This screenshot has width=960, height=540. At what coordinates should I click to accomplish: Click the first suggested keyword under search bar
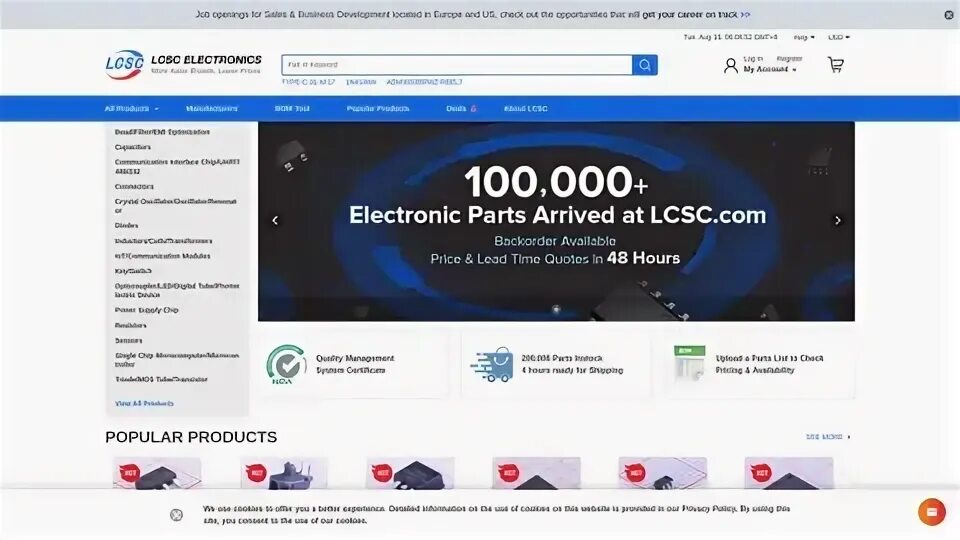(309, 82)
